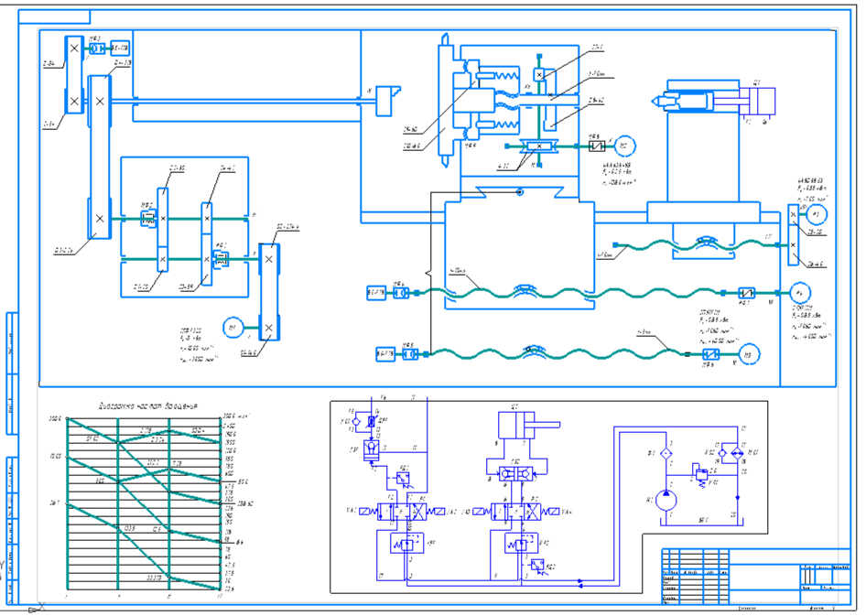866x616 pixels.
Task: Select the M1 main drive motor circle
Action: (x=233, y=328)
